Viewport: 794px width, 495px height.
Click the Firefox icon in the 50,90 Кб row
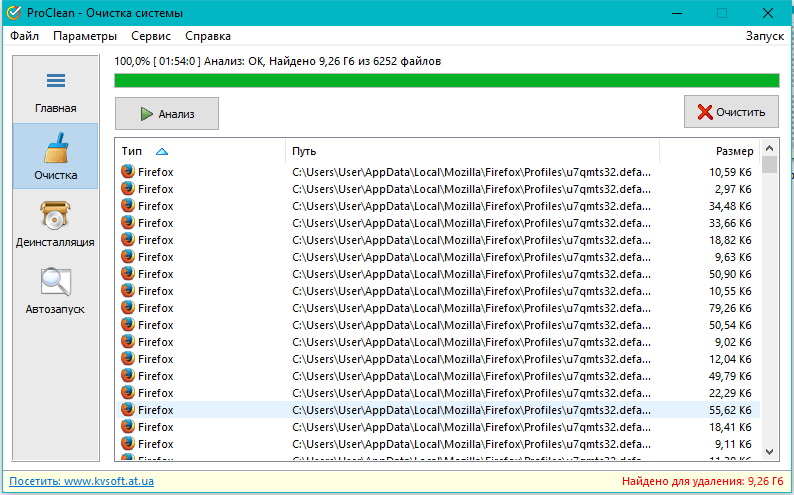[128, 274]
